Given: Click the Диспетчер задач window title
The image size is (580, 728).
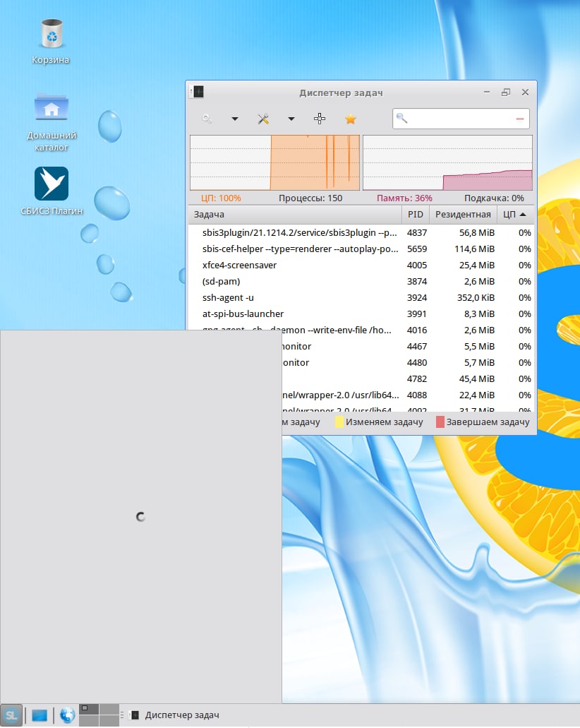Looking at the screenshot, I should tap(341, 93).
